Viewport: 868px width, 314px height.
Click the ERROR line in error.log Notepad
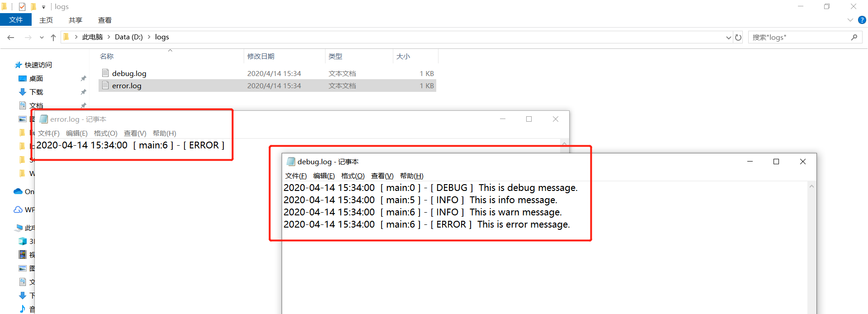131,145
